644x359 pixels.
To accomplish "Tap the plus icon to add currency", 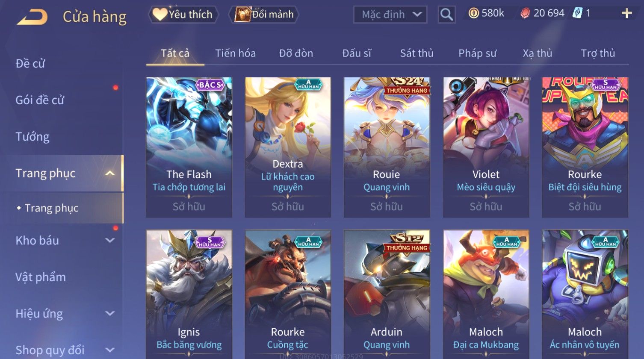I will 626,14.
